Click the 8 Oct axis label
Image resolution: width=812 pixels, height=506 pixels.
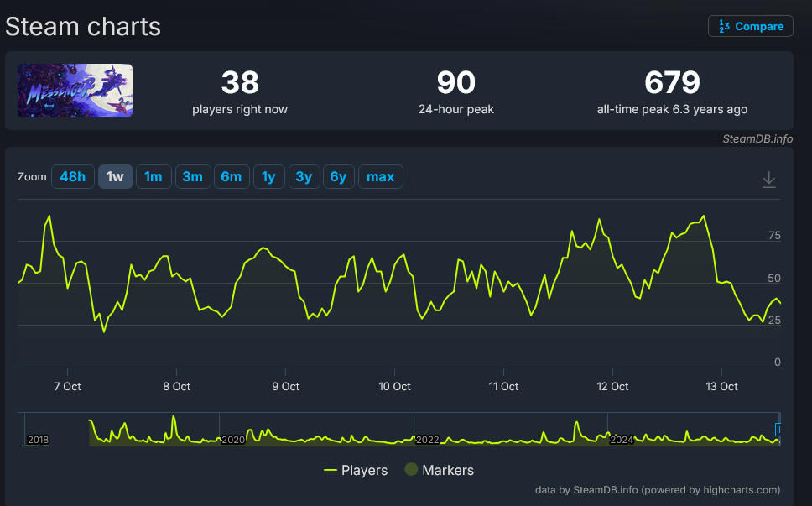[177, 386]
